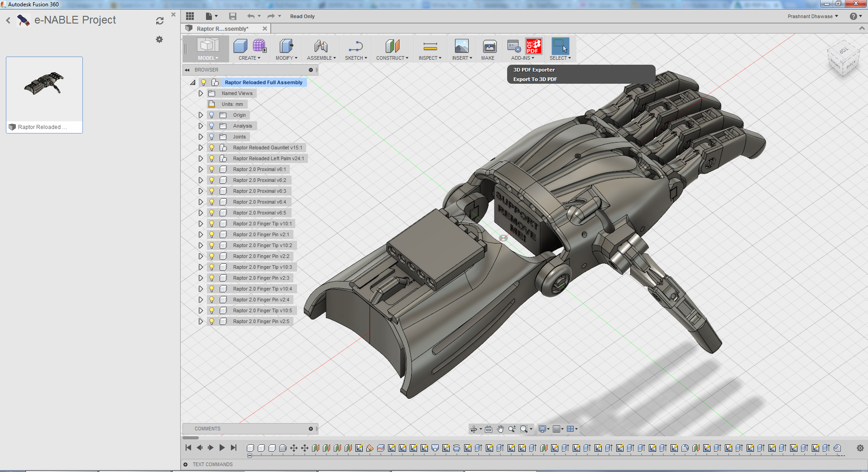Select the Modify tool group
Image resolution: width=868 pixels, height=472 pixels.
pyautogui.click(x=286, y=50)
